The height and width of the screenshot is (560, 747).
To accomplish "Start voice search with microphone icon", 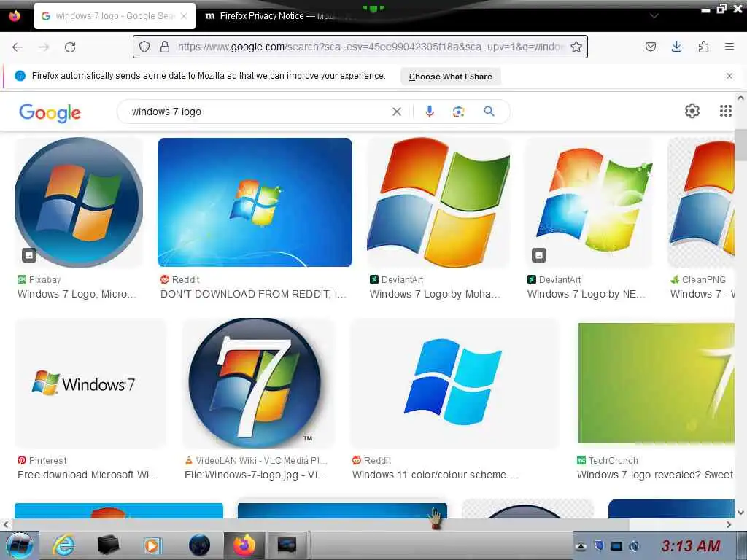I will (x=429, y=112).
